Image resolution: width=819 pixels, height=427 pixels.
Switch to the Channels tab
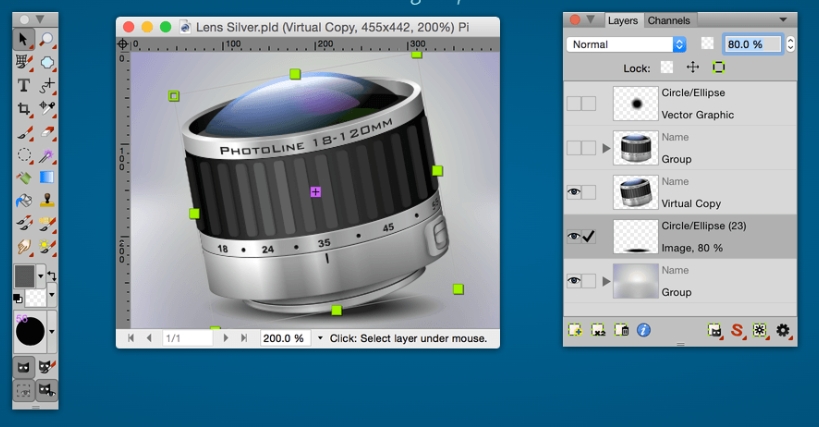668,20
